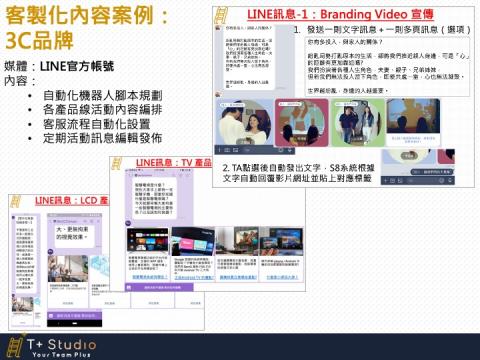This screenshot has width=480, height=360.
Task: Open link under the first TV card
Action: click(150, 277)
